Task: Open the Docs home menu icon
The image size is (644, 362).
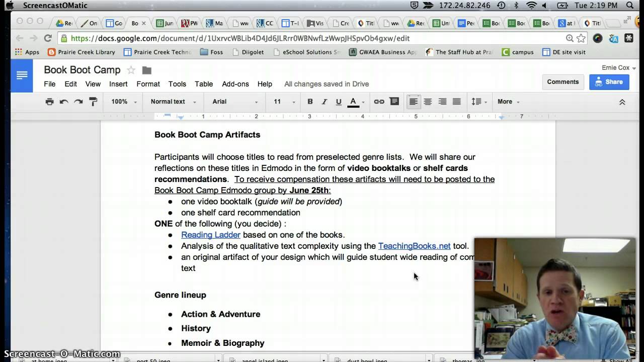Action: [22, 75]
